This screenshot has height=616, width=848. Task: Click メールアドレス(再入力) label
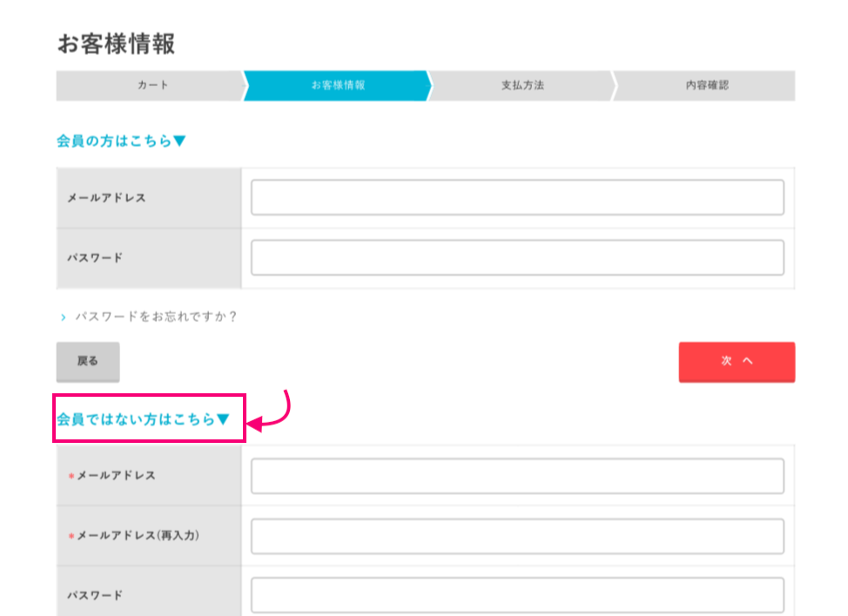click(138, 535)
